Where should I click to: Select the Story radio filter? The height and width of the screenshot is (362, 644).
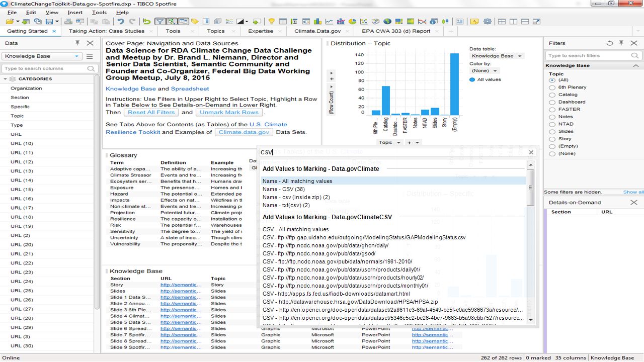(x=552, y=139)
